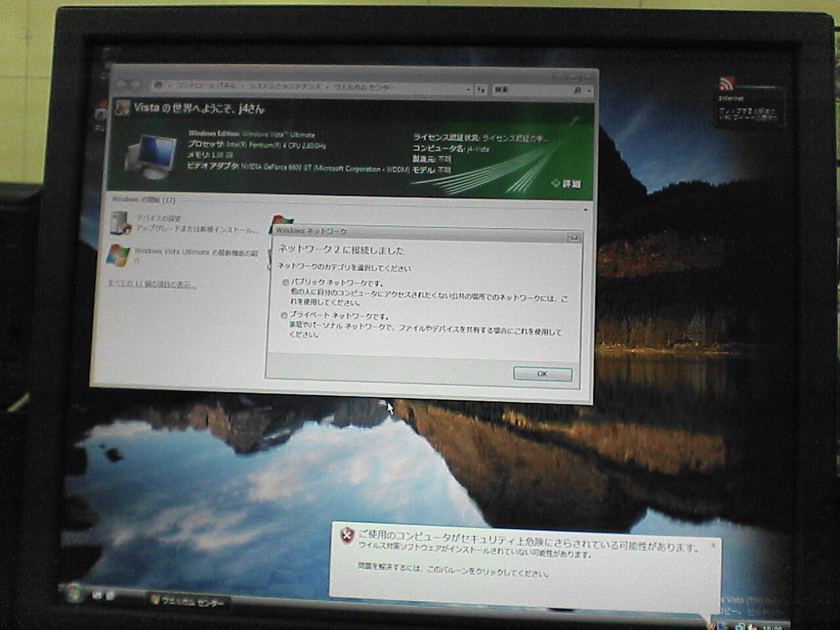Click システムとメンテナンス in the address breadcrumb
This screenshot has width=840, height=630.
tap(285, 87)
